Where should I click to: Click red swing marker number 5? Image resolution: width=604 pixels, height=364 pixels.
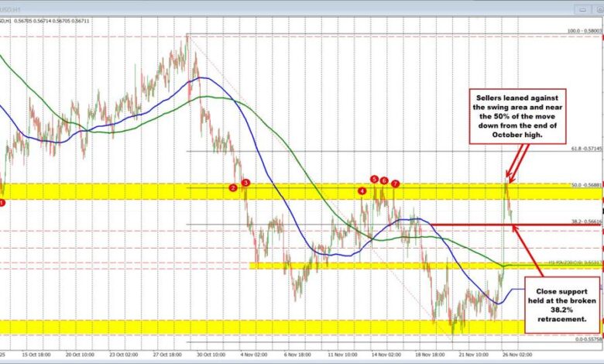[x=374, y=179]
